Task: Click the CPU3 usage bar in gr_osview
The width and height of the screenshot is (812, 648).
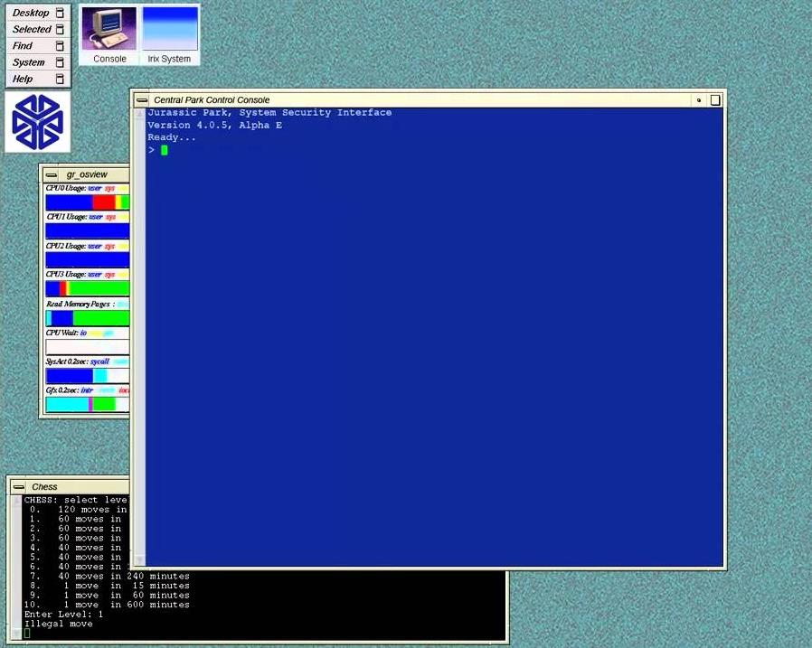Action: pos(88,288)
